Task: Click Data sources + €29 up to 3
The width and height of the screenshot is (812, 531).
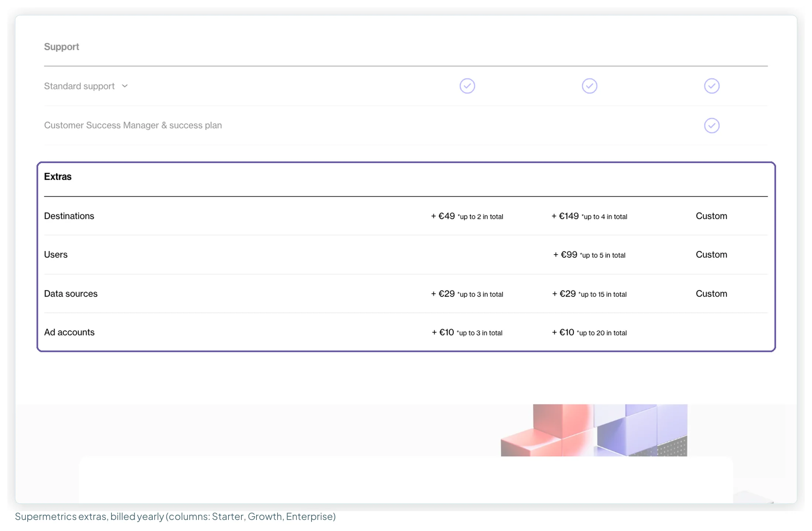Action: tap(467, 294)
